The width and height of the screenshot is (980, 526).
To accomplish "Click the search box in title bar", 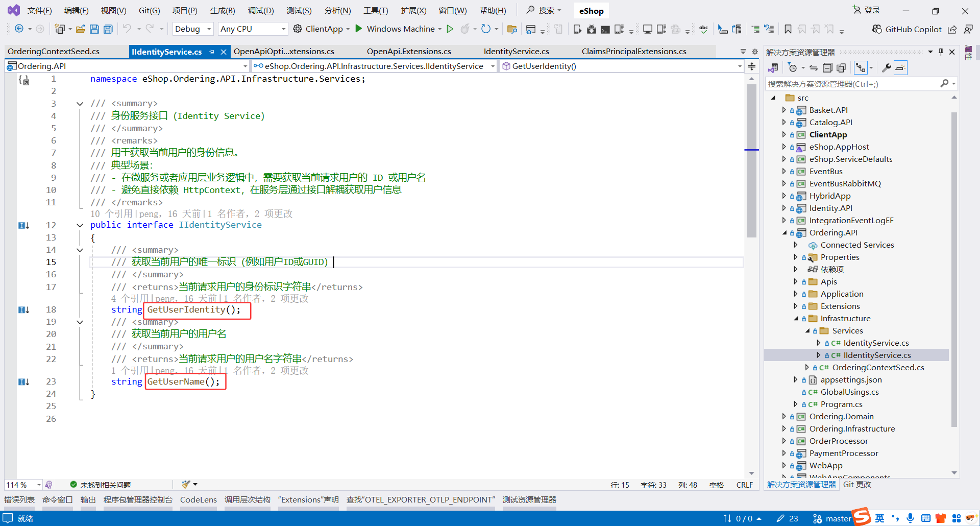I will pos(544,10).
